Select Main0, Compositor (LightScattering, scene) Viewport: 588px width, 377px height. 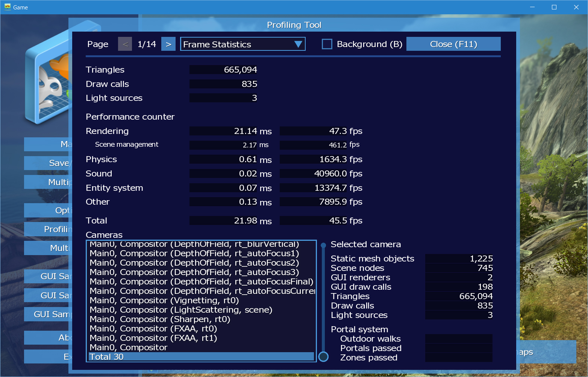click(x=181, y=310)
